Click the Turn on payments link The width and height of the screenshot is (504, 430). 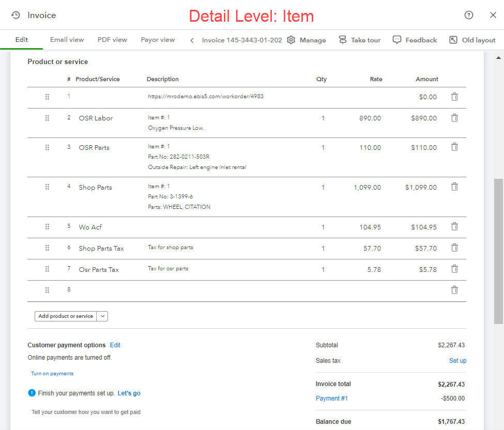52,373
